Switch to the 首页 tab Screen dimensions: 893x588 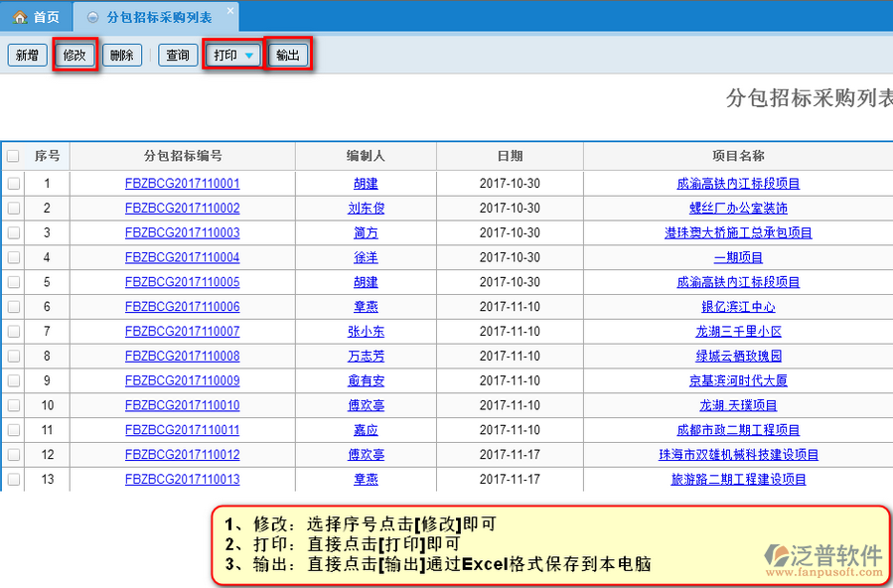[x=37, y=17]
